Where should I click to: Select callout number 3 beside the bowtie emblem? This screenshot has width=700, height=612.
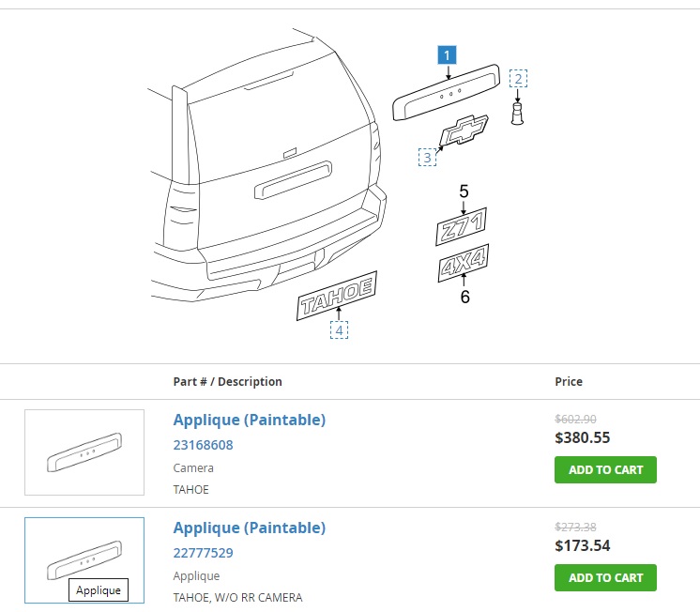click(x=427, y=158)
